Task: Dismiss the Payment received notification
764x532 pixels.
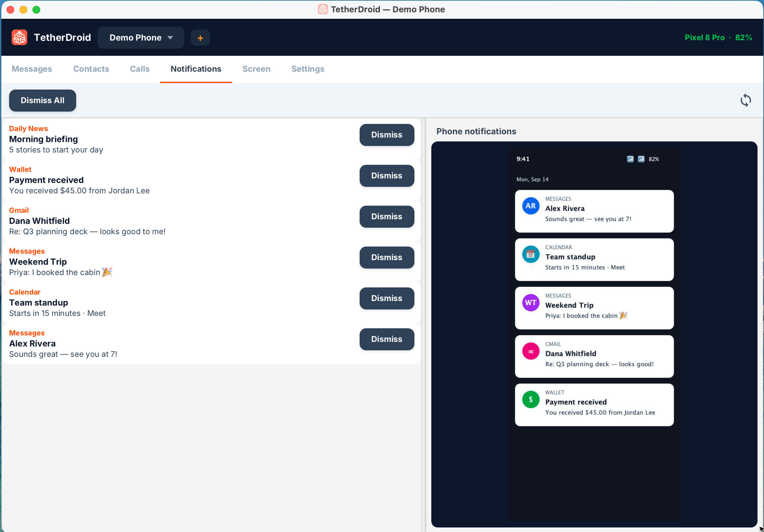Action: [387, 176]
